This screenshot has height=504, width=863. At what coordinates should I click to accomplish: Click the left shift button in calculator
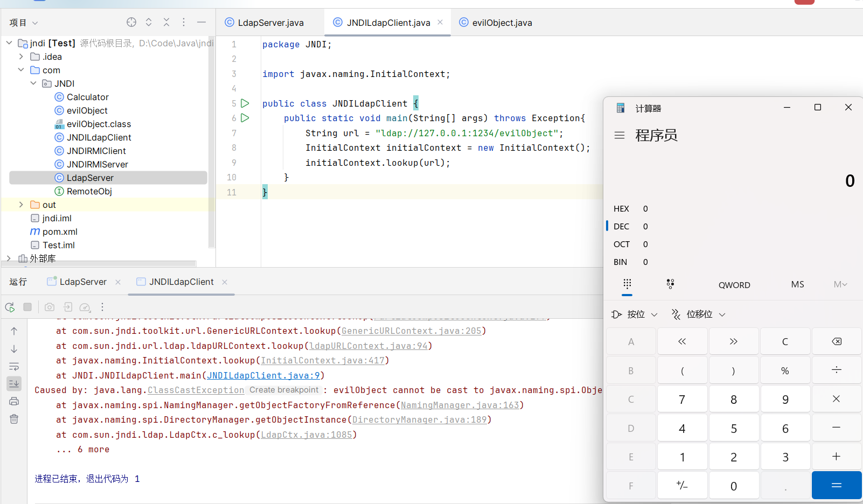[x=682, y=341]
